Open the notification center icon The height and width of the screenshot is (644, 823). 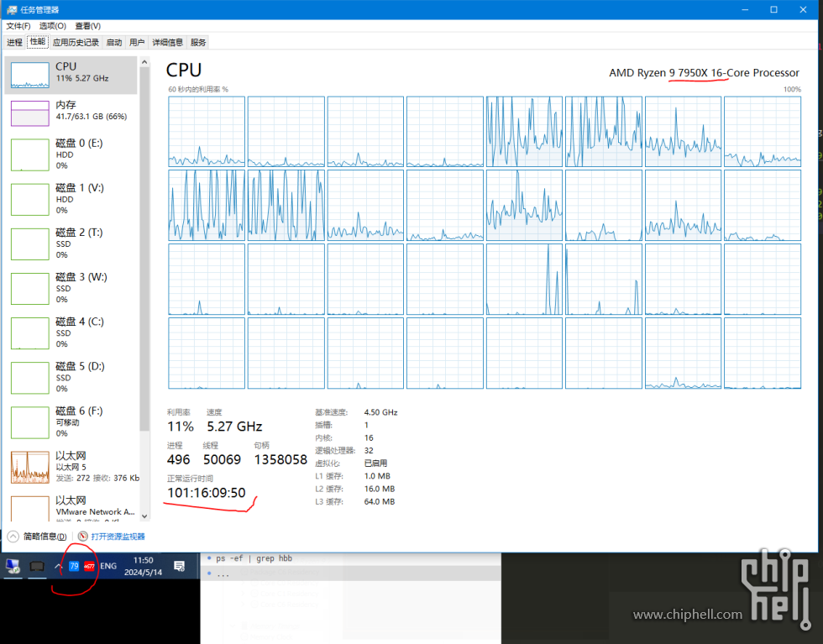tap(180, 566)
